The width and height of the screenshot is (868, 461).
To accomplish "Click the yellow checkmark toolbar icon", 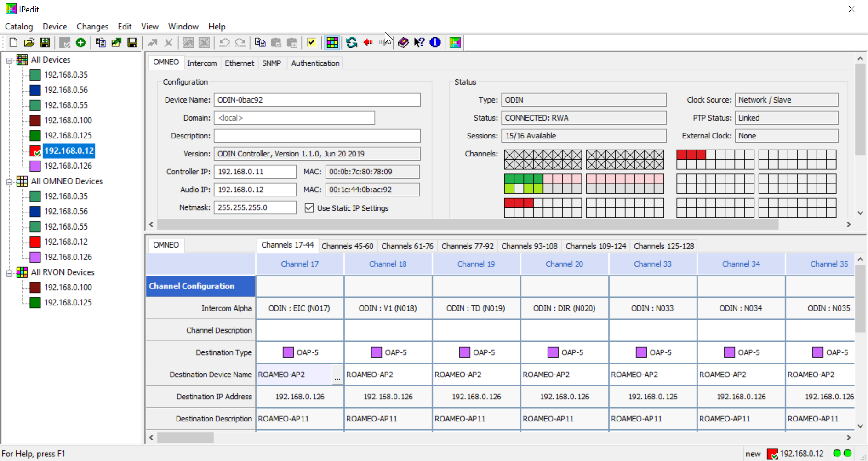I will tap(312, 43).
